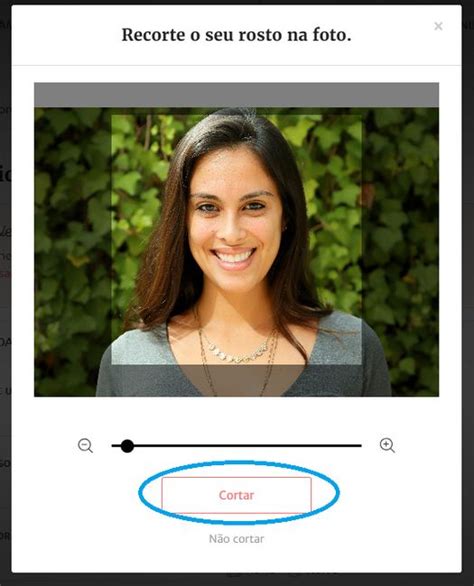Click the dimmed page behind the dialog

(x=5, y=299)
